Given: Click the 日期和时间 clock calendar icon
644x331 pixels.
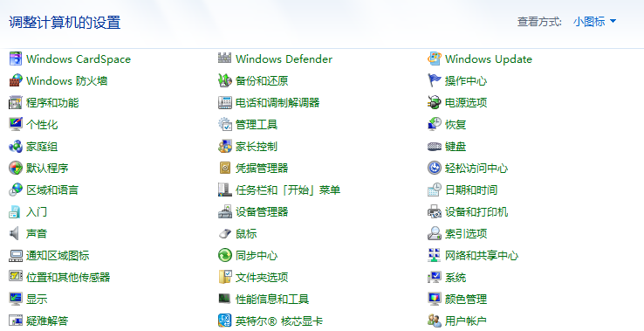Looking at the screenshot, I should click(x=434, y=190).
